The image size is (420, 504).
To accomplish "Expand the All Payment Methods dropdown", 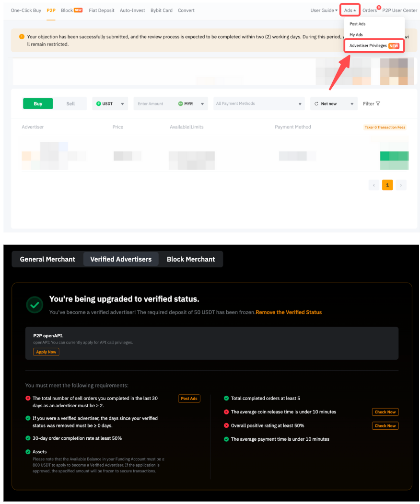I will click(x=259, y=104).
